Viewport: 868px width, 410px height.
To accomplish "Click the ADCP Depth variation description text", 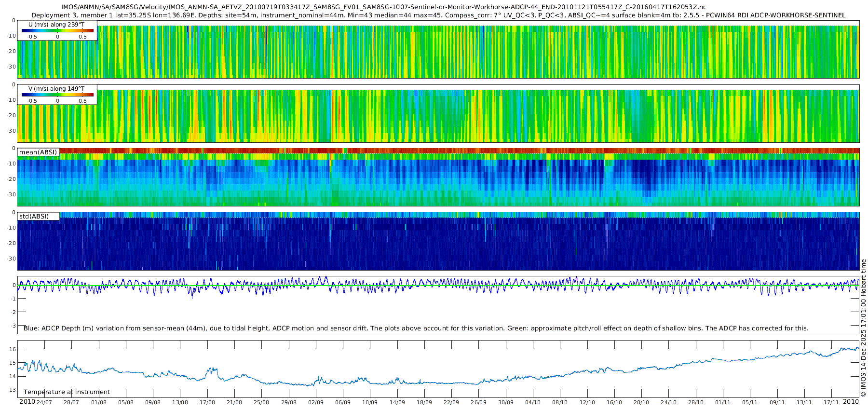I will tap(416, 328).
